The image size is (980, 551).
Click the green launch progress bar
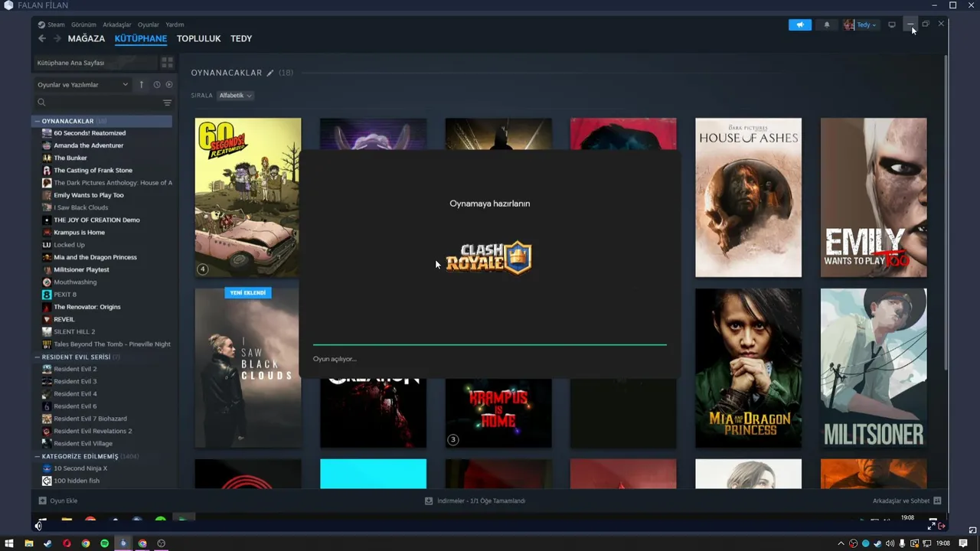490,345
